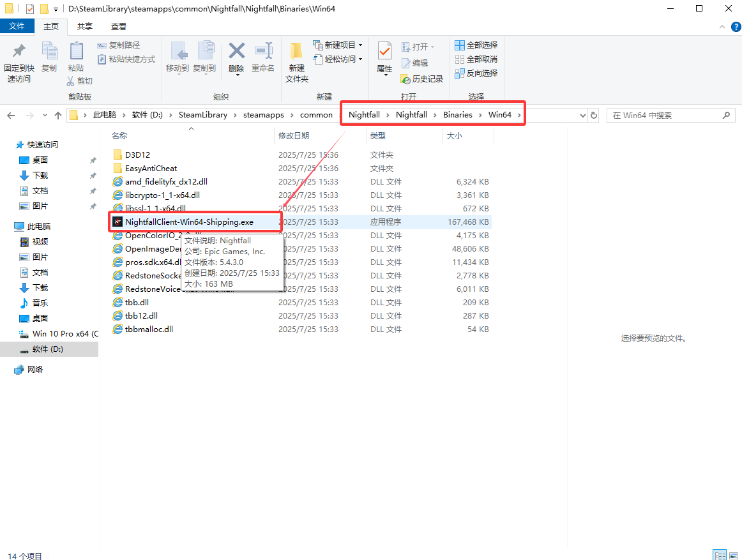The image size is (742, 560).
Task: Click the Up one level arrow
Action: click(x=58, y=116)
